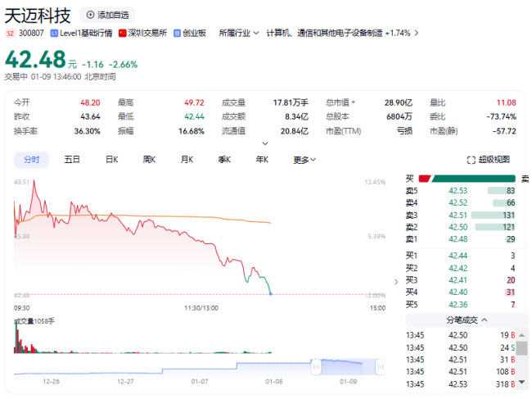The image size is (532, 399).
Task: Click the 买4 price 42.40
Action: (458, 292)
